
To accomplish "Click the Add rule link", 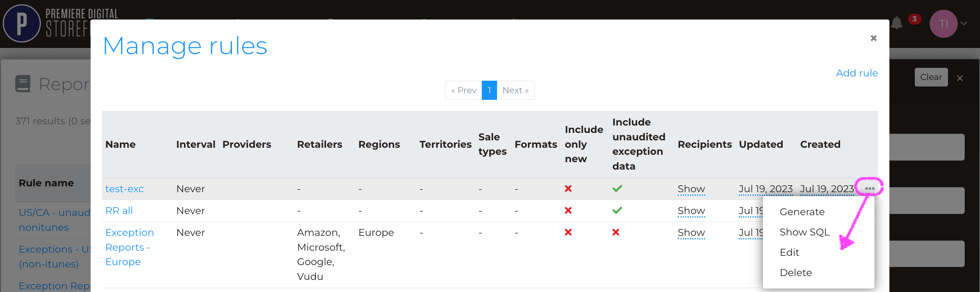I will click(857, 73).
